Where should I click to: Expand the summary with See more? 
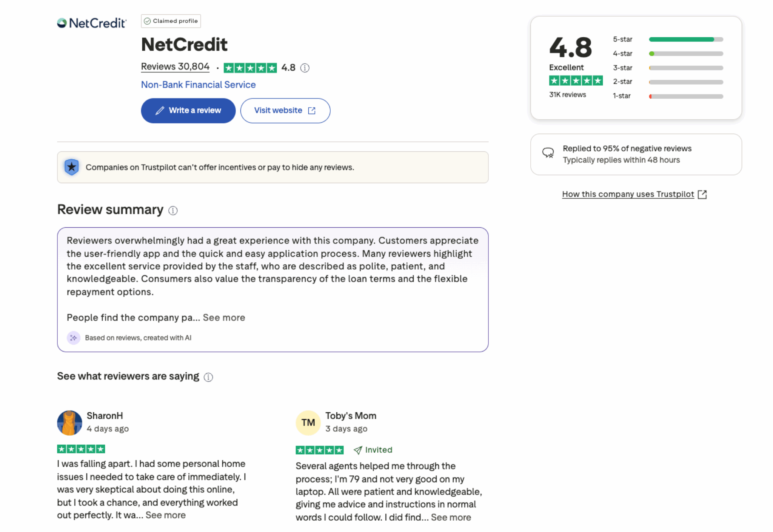pyautogui.click(x=224, y=318)
